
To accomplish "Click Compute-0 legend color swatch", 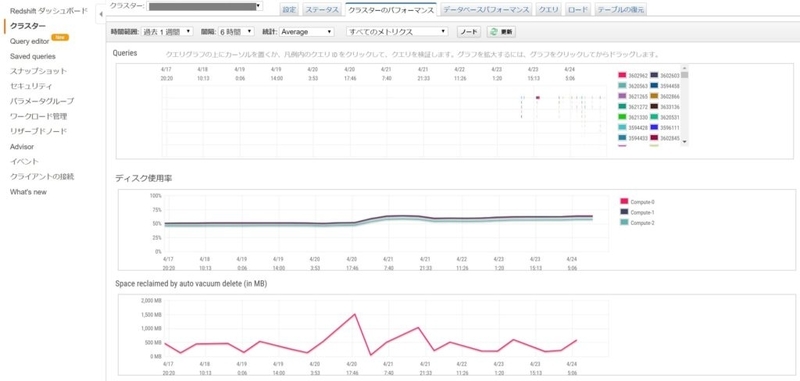I will coord(624,201).
